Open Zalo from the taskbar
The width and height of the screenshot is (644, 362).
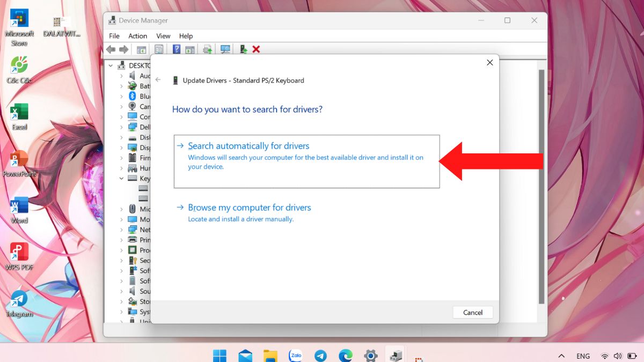point(295,356)
